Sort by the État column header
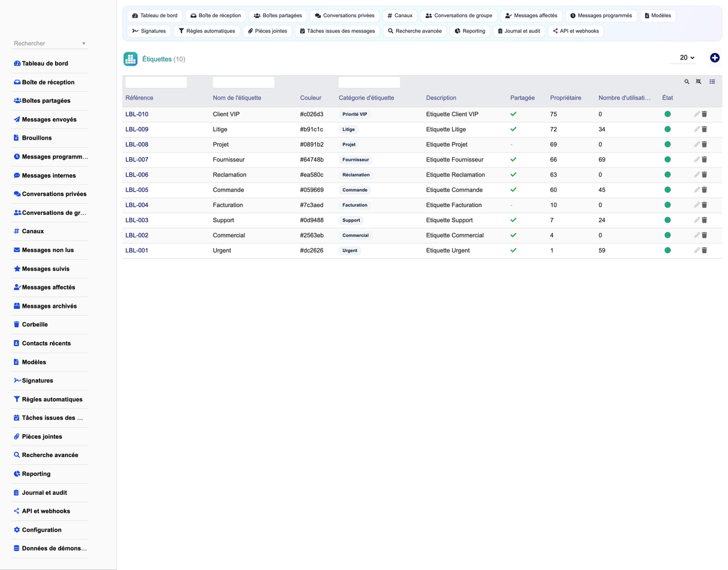The image size is (728, 570). point(667,98)
